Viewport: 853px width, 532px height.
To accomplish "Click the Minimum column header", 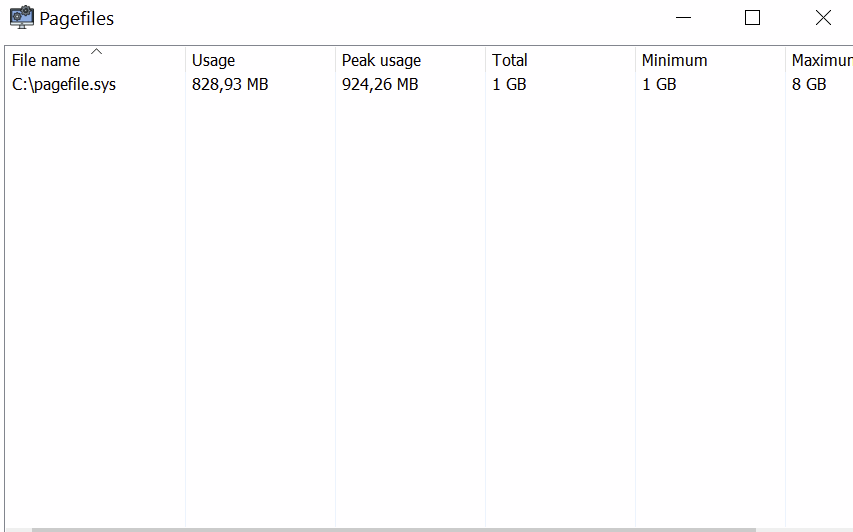I will click(x=674, y=61).
